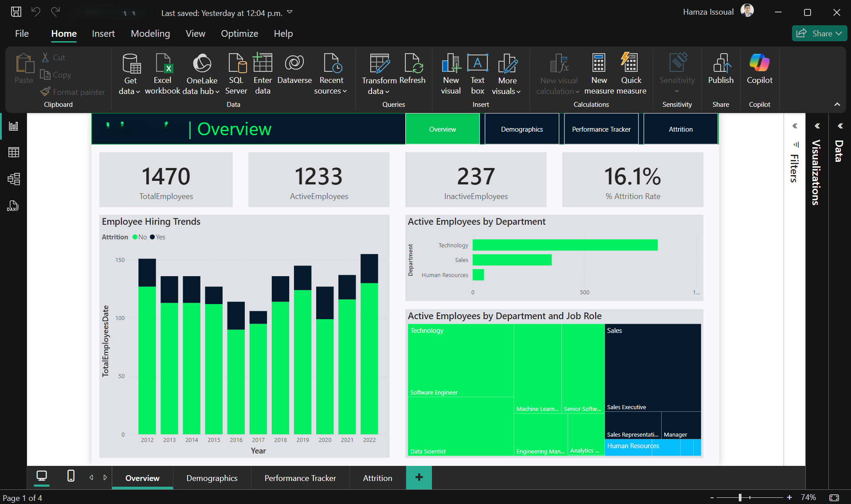This screenshot has height=504, width=851.
Task: Switch to desktop layout view
Action: coord(42,477)
